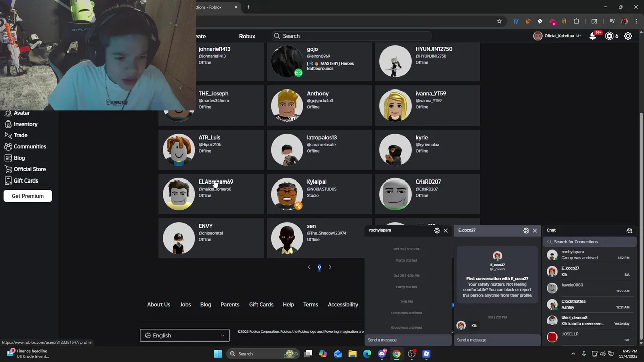Open JOSELLP conversation in Chat list
This screenshot has width=644, height=362.
(589, 337)
